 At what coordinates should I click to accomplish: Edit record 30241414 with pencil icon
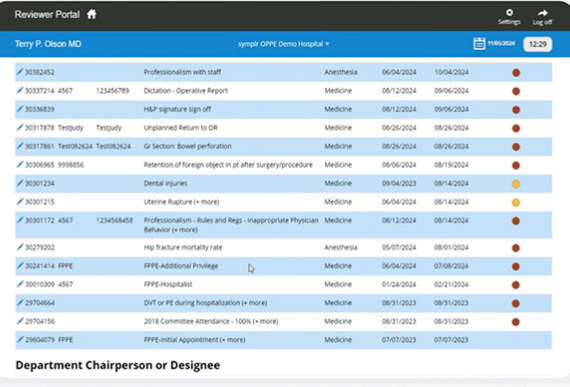[20, 265]
